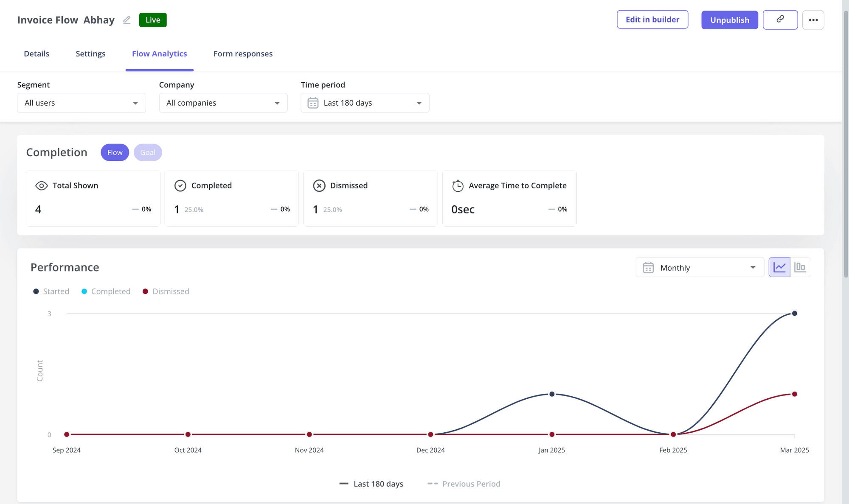Switch to the Form responses tab
This screenshot has height=504, width=849.
tap(243, 54)
